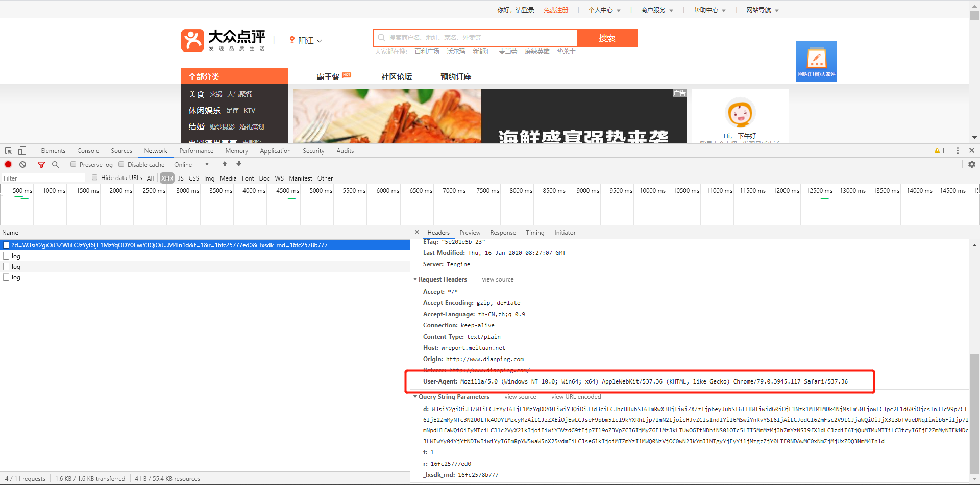Image resolution: width=980 pixels, height=485 pixels.
Task: Click the 免费注册 link
Action: pos(556,10)
